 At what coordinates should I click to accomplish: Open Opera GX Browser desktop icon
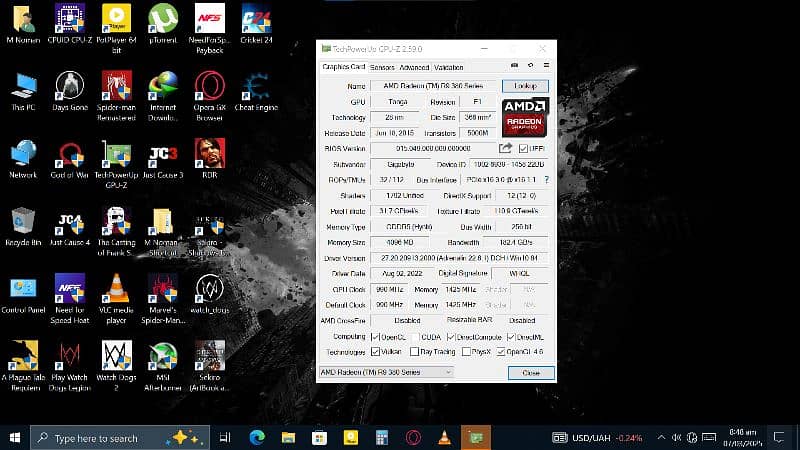click(209, 96)
